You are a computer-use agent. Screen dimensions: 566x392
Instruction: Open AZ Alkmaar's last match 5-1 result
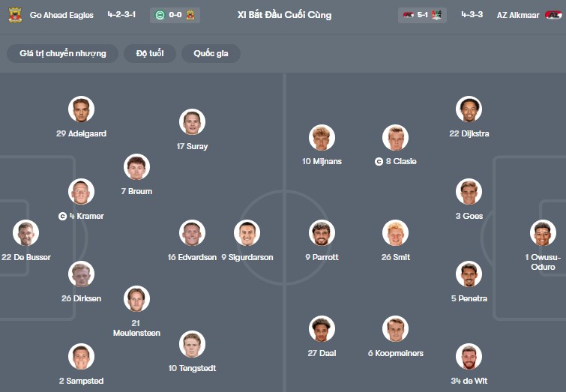(x=422, y=15)
